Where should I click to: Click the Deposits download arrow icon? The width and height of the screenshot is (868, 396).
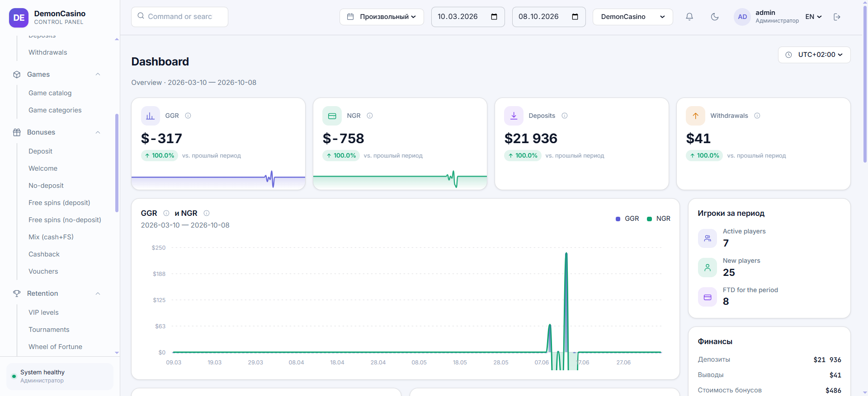(x=514, y=116)
